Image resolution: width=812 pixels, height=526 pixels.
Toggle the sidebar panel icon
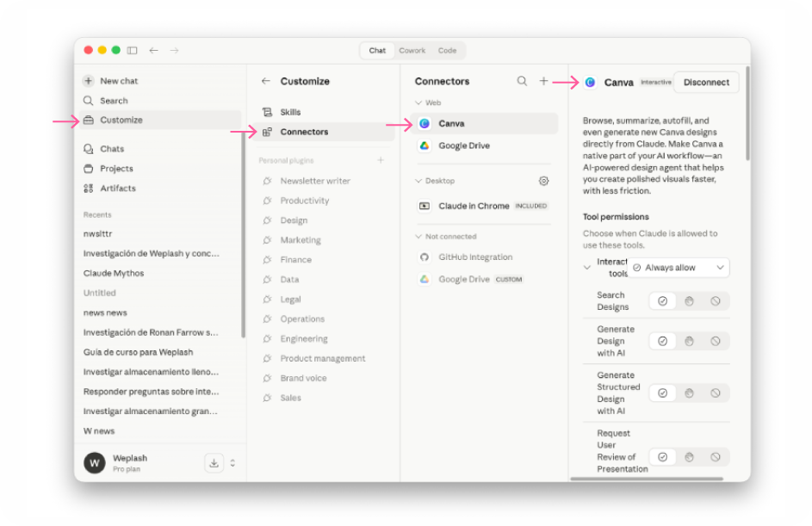click(132, 50)
